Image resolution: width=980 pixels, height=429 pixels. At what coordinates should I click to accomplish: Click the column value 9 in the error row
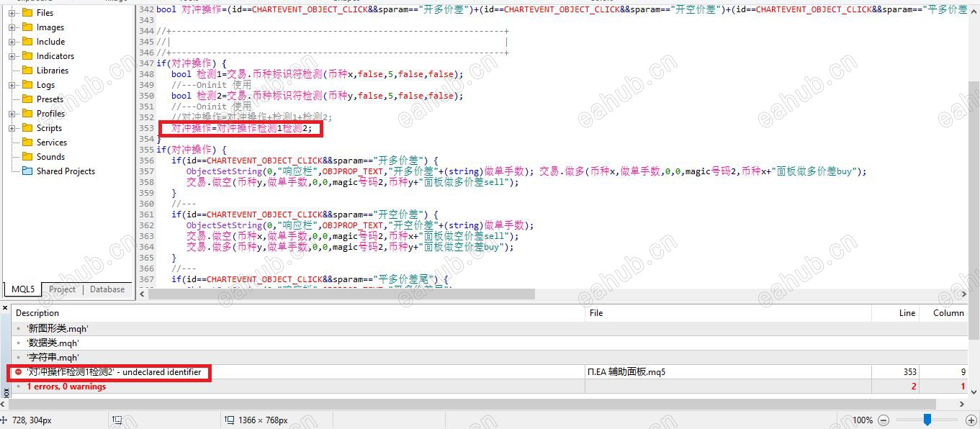pyautogui.click(x=963, y=372)
